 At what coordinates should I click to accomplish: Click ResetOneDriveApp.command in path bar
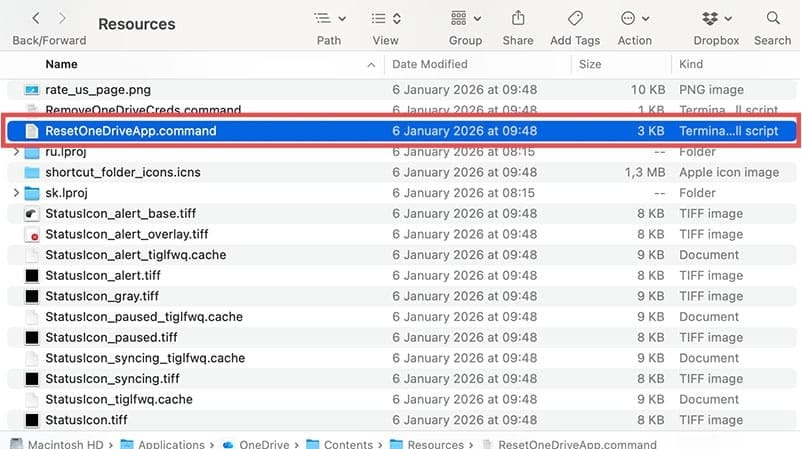point(577,444)
